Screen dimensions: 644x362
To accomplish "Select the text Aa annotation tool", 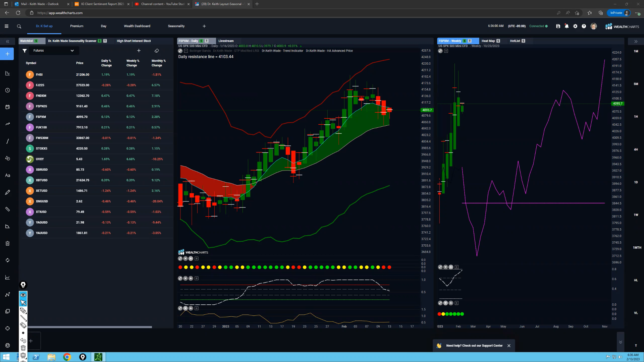I will click(7, 175).
